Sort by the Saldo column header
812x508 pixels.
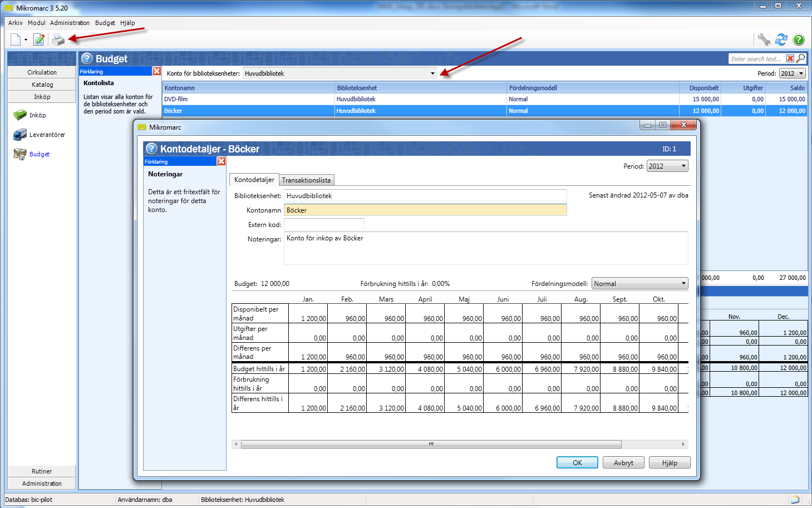pos(786,88)
